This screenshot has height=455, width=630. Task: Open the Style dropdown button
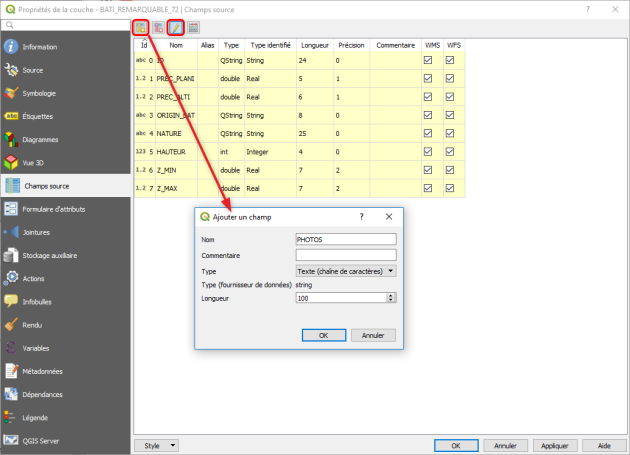156,446
